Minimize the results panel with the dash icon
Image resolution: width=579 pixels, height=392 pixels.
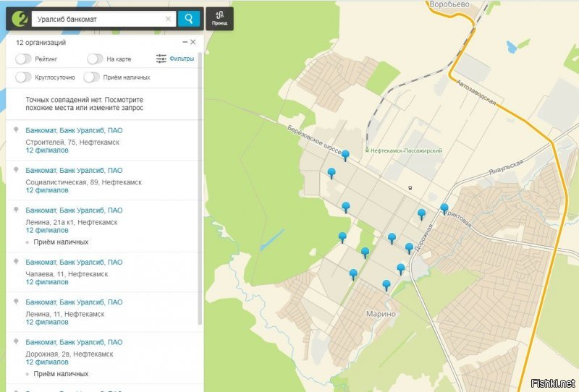[185, 42]
